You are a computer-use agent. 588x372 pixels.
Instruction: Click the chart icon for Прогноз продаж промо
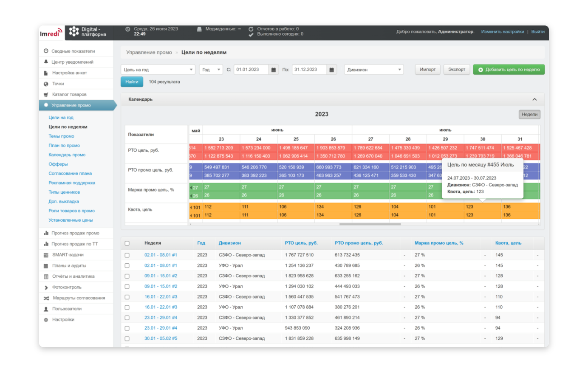[x=46, y=233]
